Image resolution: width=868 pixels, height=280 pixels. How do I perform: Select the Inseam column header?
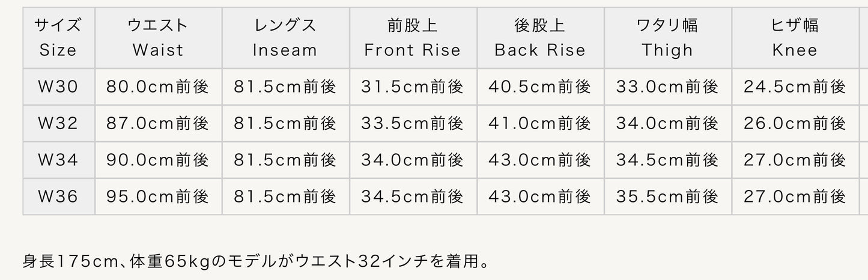(x=285, y=38)
